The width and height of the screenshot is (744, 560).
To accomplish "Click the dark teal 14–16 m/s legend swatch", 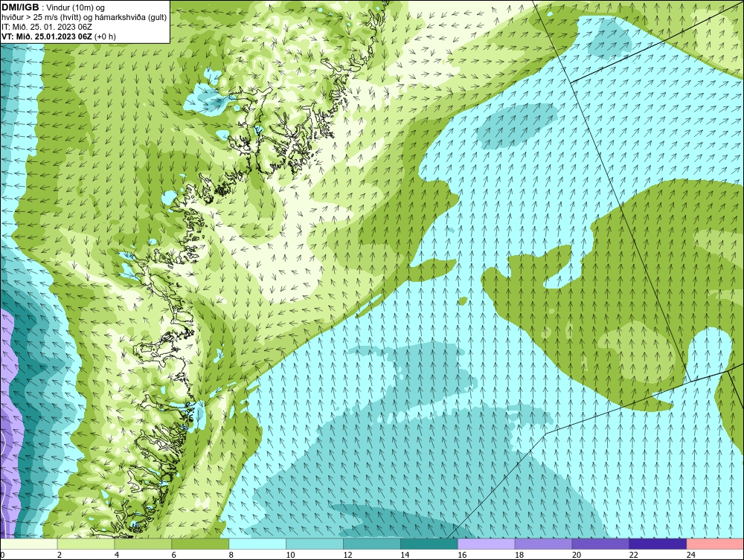I will pos(429,544).
